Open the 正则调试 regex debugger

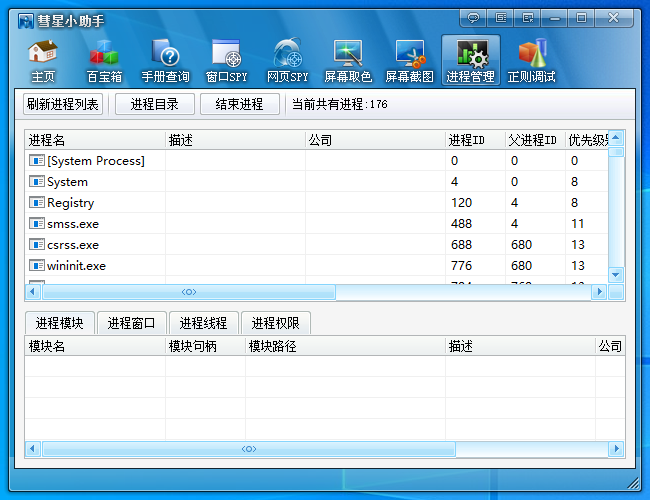click(x=531, y=61)
